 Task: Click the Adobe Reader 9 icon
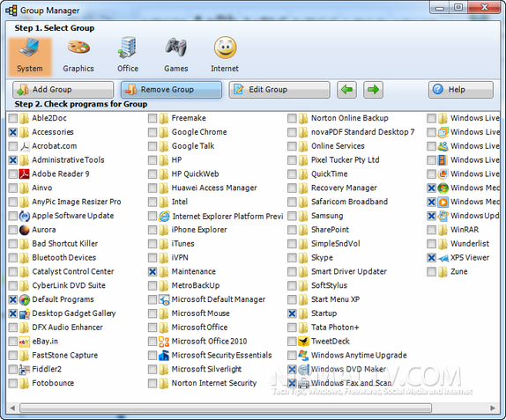pyautogui.click(x=24, y=174)
